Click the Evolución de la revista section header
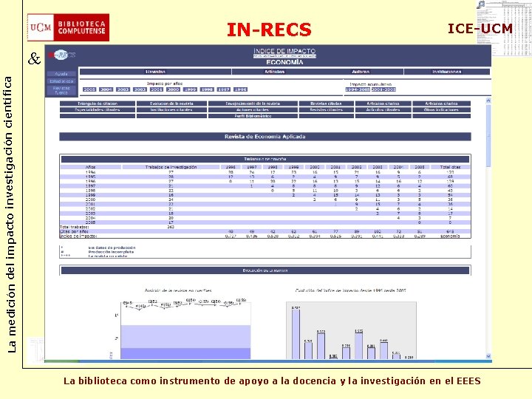The width and height of the screenshot is (532, 399). click(265, 270)
